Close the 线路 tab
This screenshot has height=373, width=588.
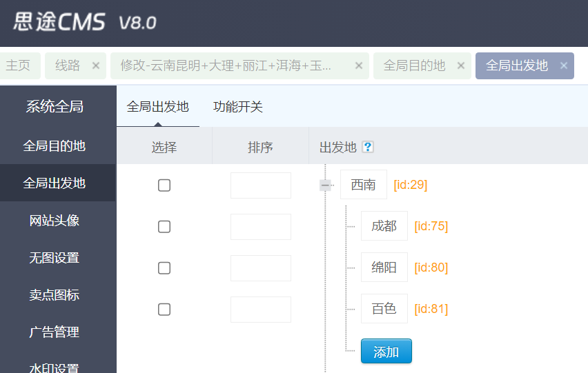pos(96,65)
